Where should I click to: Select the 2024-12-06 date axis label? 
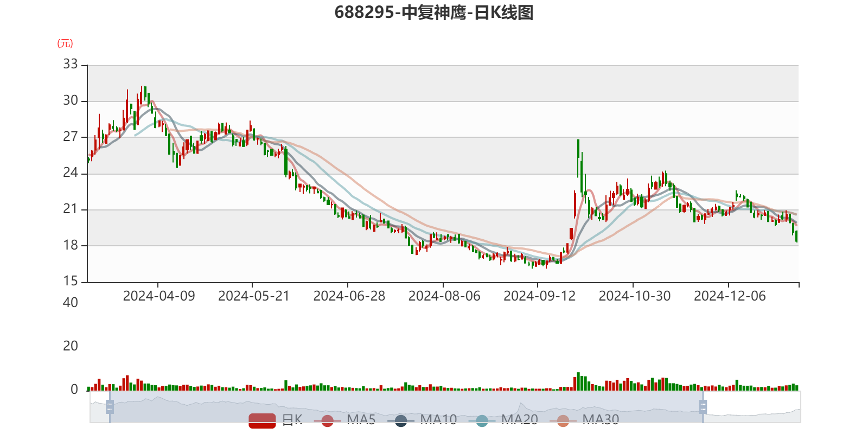pyautogui.click(x=730, y=296)
